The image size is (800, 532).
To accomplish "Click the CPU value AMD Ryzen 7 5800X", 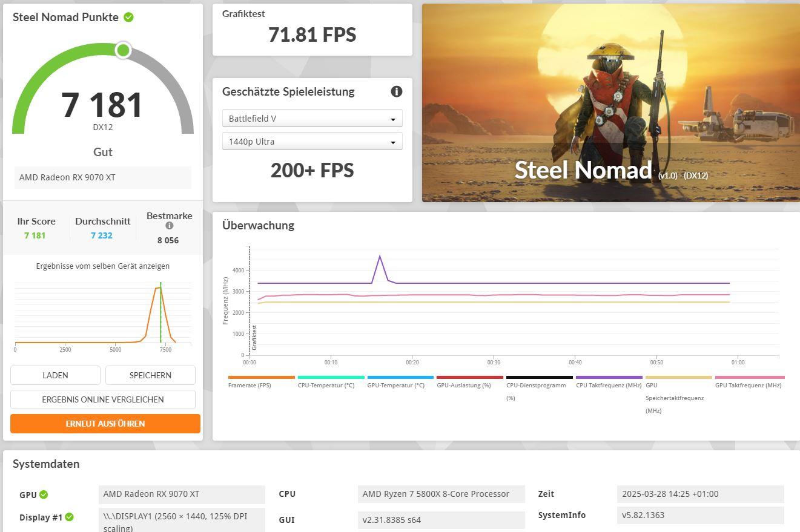I will 441,494.
